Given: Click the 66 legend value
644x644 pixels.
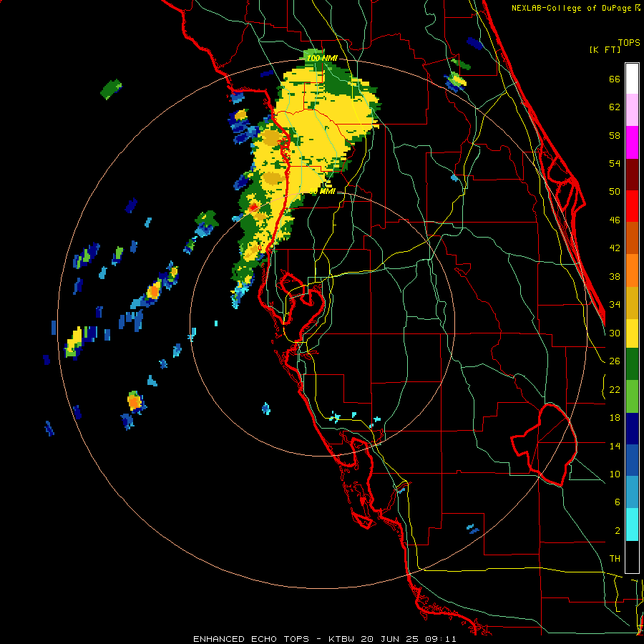Looking at the screenshot, I should tap(615, 79).
